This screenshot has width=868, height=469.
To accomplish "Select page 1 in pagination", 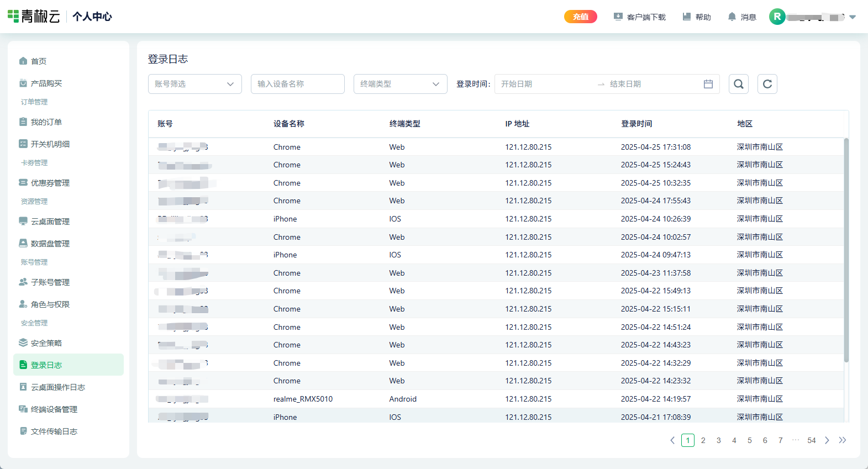I will coord(688,440).
